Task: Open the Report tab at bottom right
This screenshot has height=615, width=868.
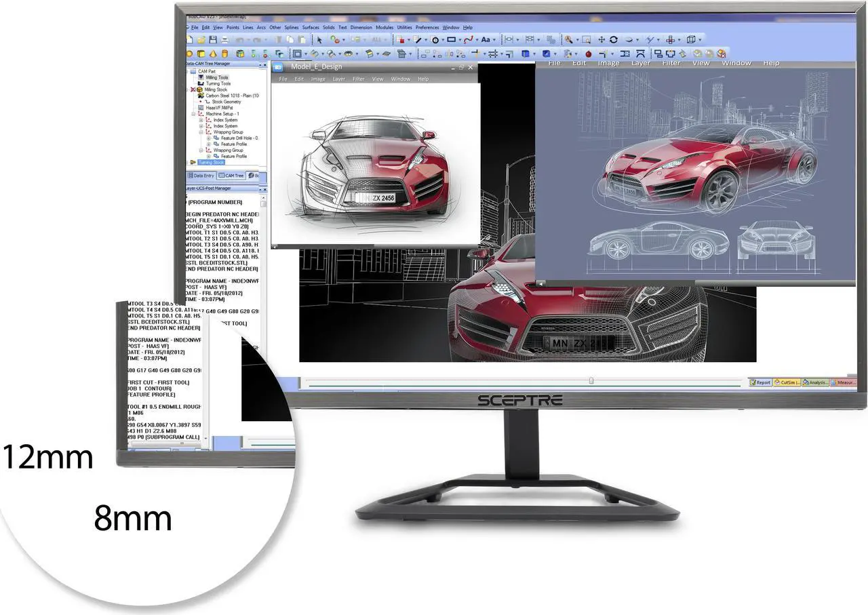Action: 760,382
